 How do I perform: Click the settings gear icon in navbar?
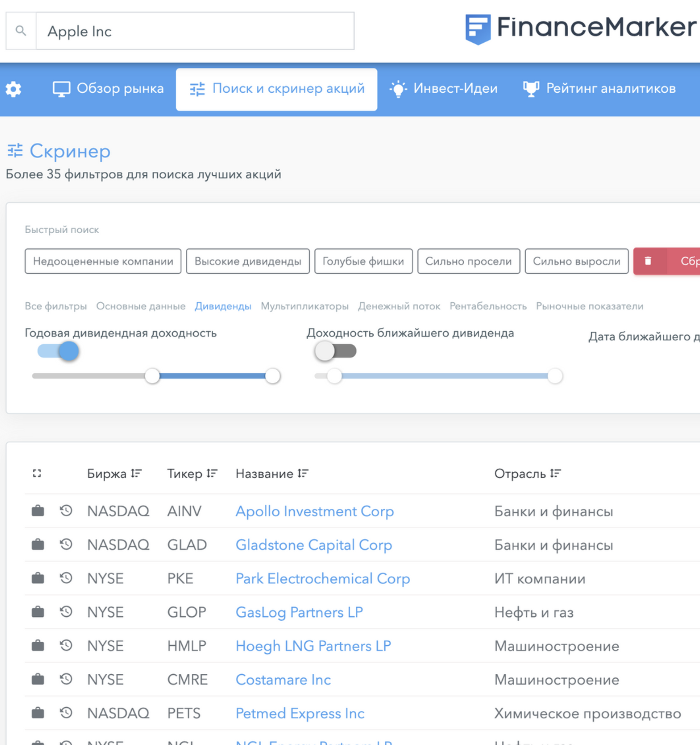coord(13,89)
